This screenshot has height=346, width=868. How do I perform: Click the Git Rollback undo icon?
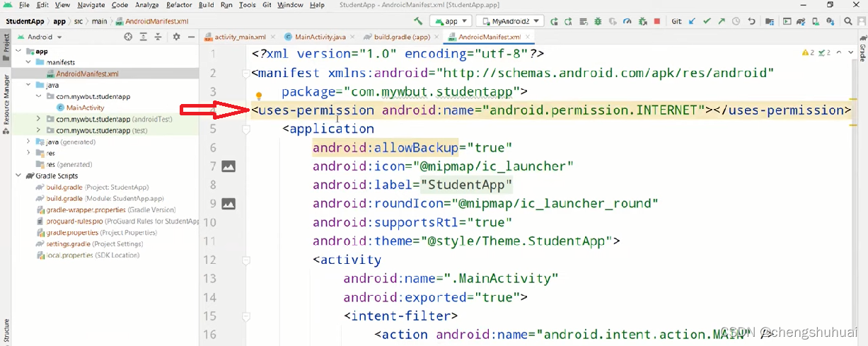(751, 21)
